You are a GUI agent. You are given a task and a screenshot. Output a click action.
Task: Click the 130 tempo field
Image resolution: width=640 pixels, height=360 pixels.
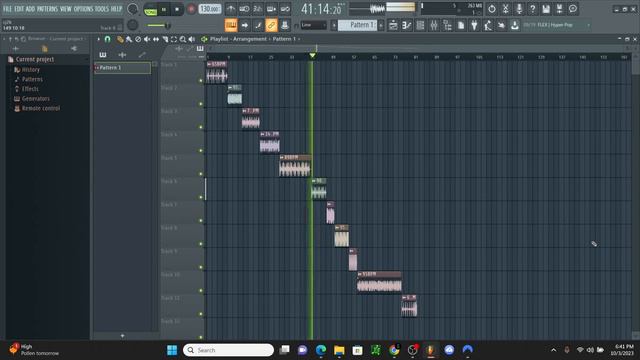pyautogui.click(x=210, y=9)
